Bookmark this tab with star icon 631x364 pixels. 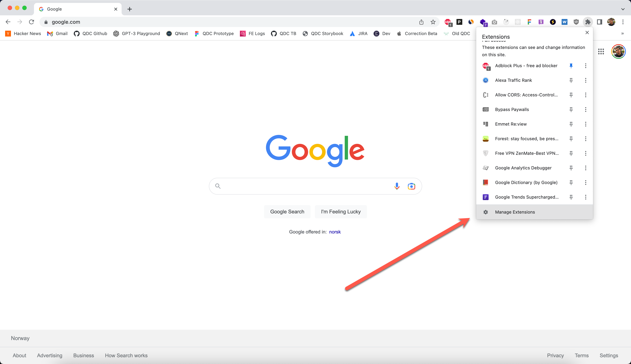point(433,22)
